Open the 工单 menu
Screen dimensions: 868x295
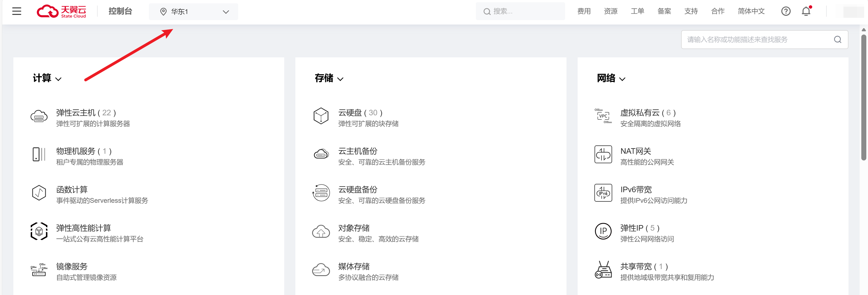point(637,11)
